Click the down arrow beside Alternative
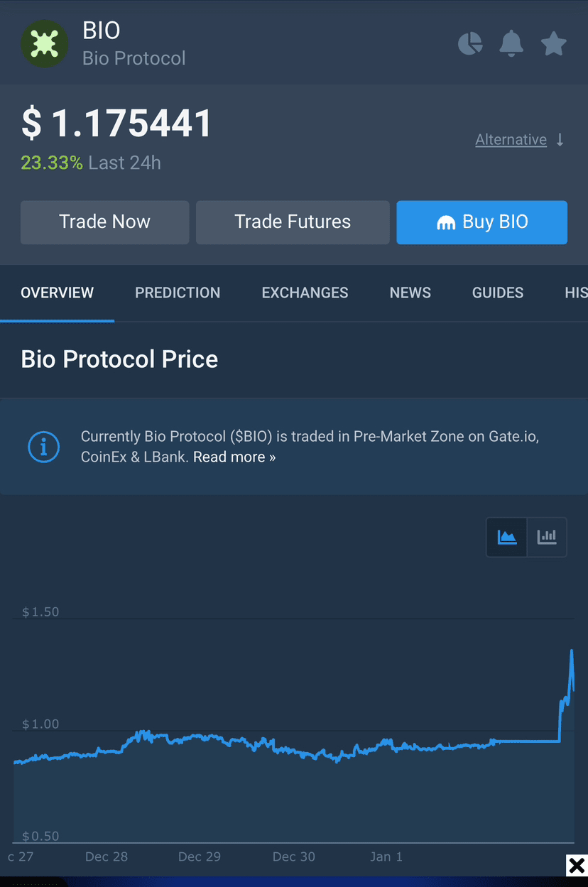The width and height of the screenshot is (588, 887). coord(560,140)
